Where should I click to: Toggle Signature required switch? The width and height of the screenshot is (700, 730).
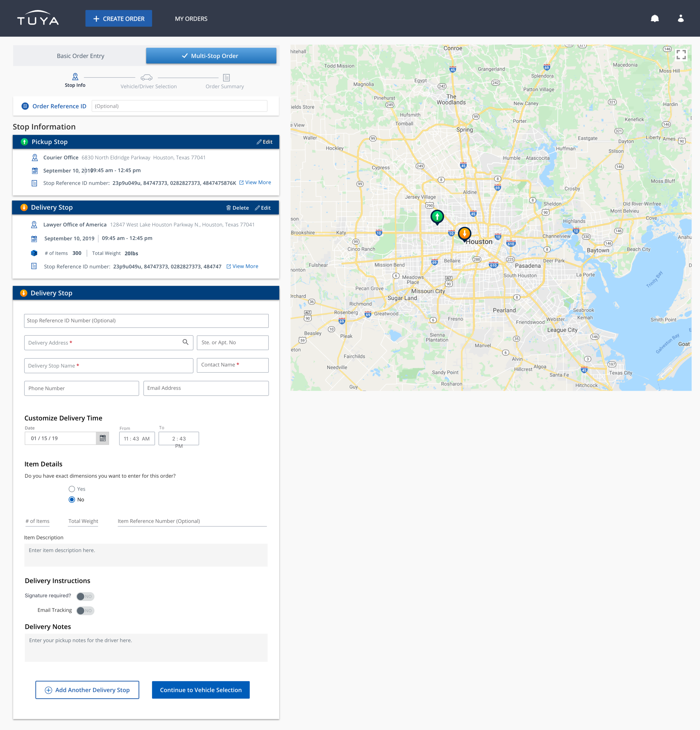[85, 596]
